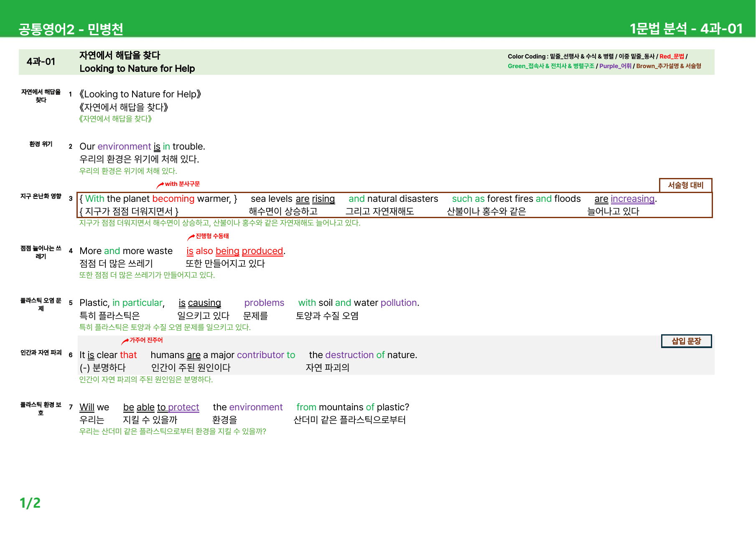Image resolution: width=756 pixels, height=534 pixels.
Task: Click the phrase 'the environment' in sentence 7
Action: 248,407
